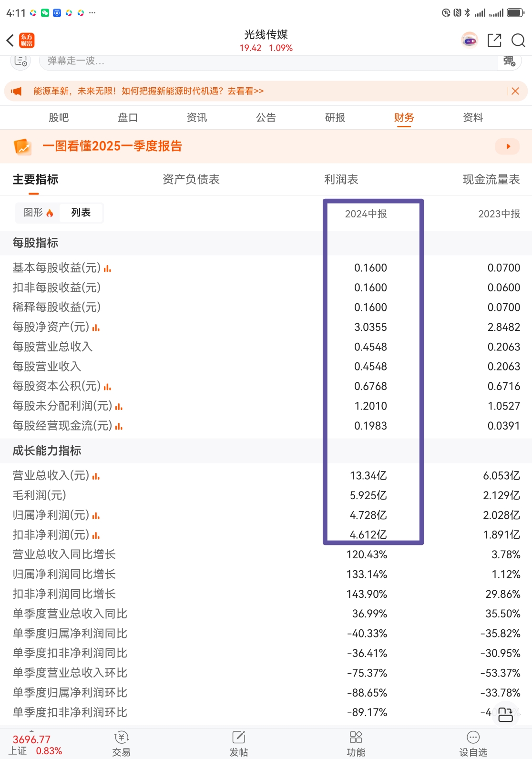Tap the 单季度营业总收入同比 row label
Image resolution: width=532 pixels, height=759 pixels.
coord(70,614)
